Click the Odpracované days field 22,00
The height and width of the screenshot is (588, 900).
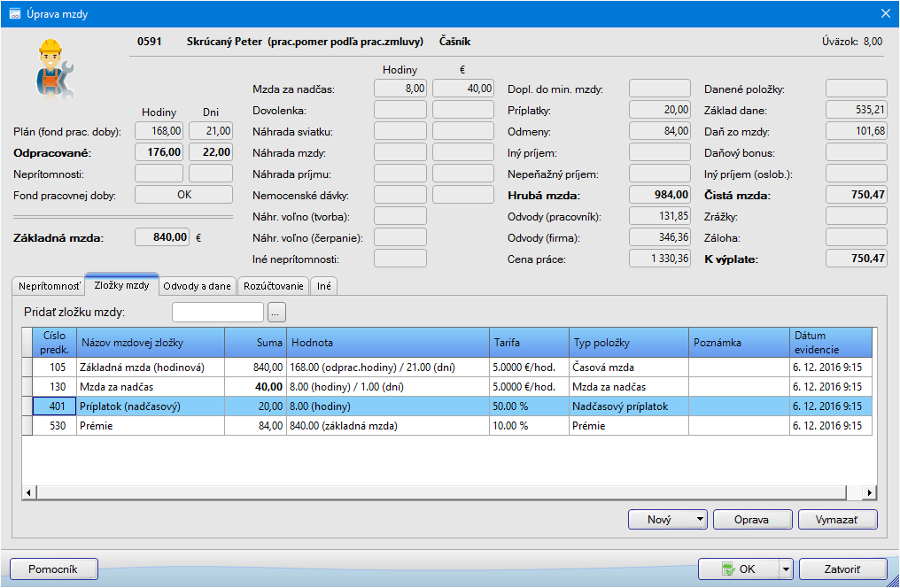pos(211,152)
